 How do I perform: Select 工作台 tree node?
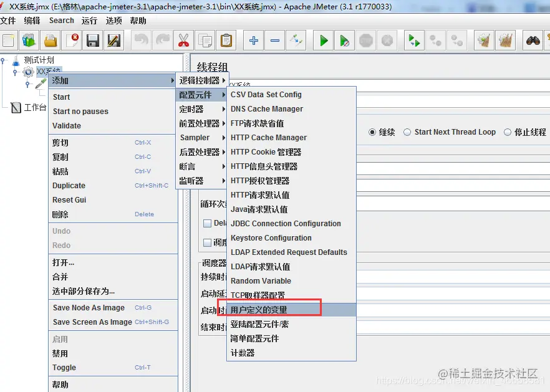(35, 107)
